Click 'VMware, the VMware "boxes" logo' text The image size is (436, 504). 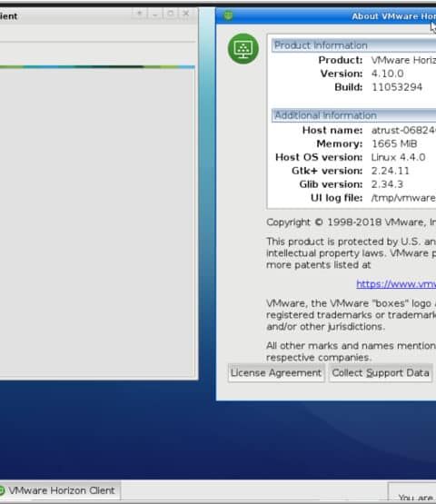point(352,303)
